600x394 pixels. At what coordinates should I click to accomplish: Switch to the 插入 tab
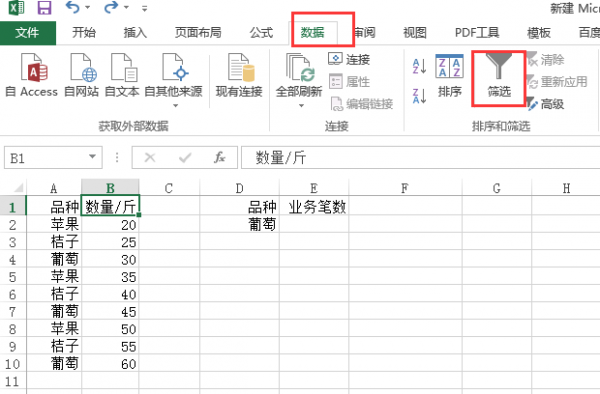point(135,33)
